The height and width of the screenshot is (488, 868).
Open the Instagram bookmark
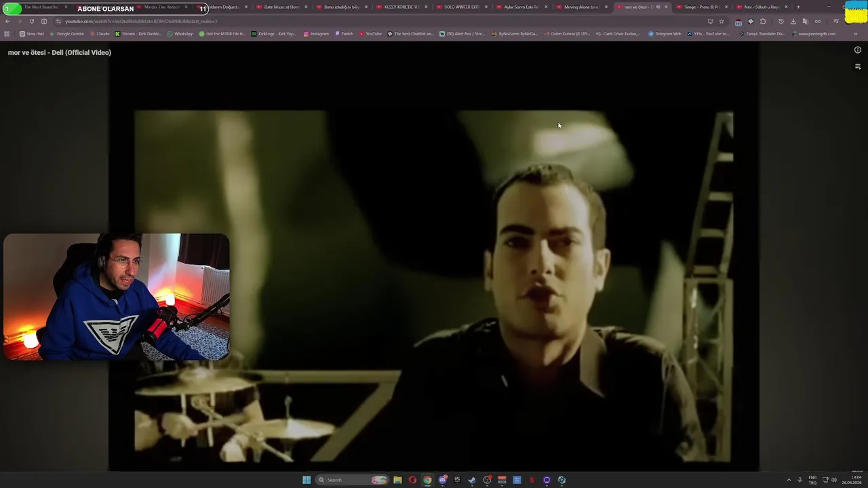coord(316,34)
